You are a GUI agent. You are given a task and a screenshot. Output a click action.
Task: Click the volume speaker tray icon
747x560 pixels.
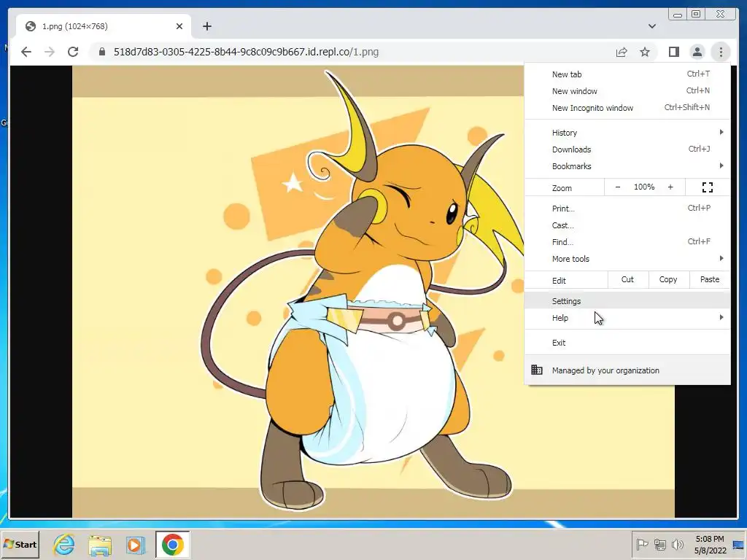[x=677, y=544]
